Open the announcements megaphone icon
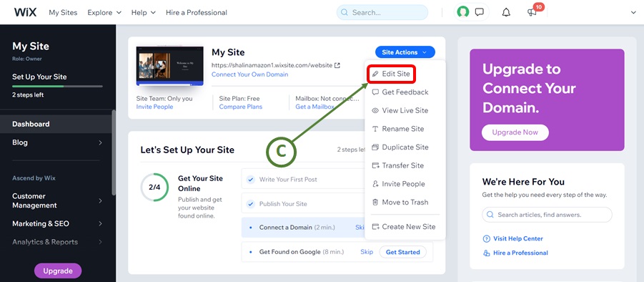Image resolution: width=644 pixels, height=282 pixels. [x=532, y=13]
